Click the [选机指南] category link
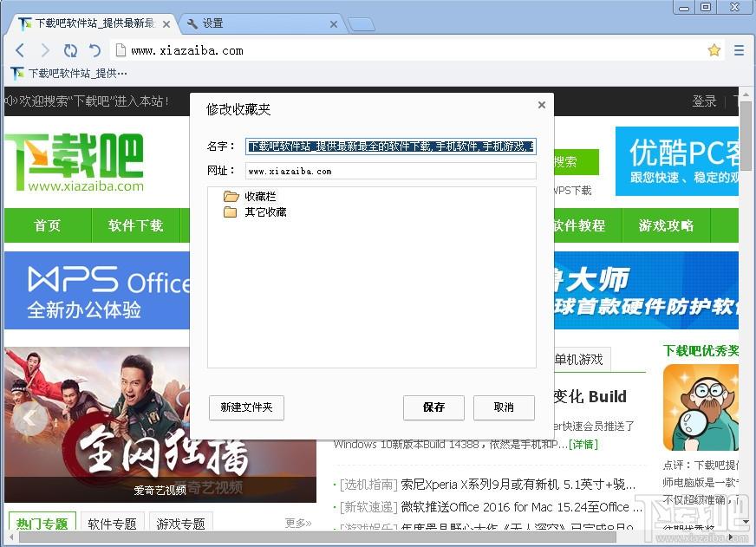756x547 pixels. [x=368, y=485]
